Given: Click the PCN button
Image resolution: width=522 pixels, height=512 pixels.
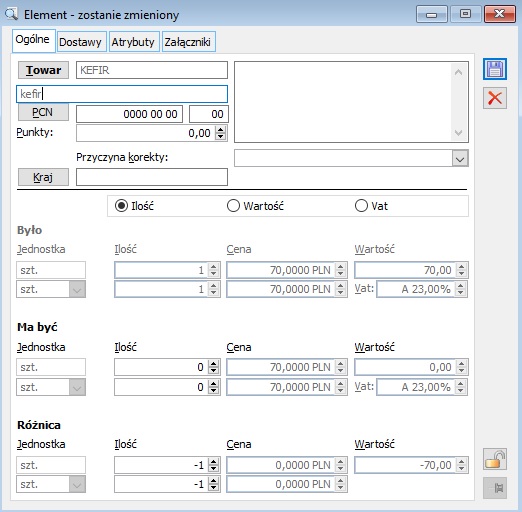Looking at the screenshot, I should [43, 112].
